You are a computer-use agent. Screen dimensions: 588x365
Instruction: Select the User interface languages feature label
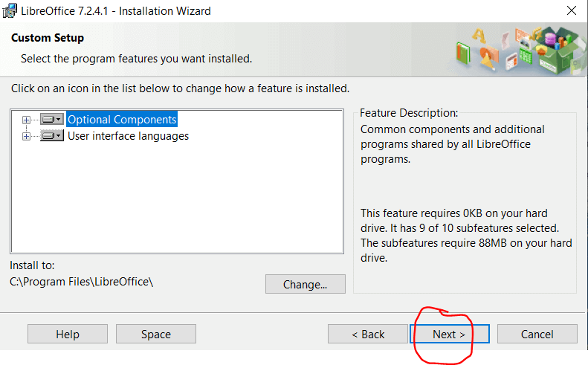tap(128, 136)
